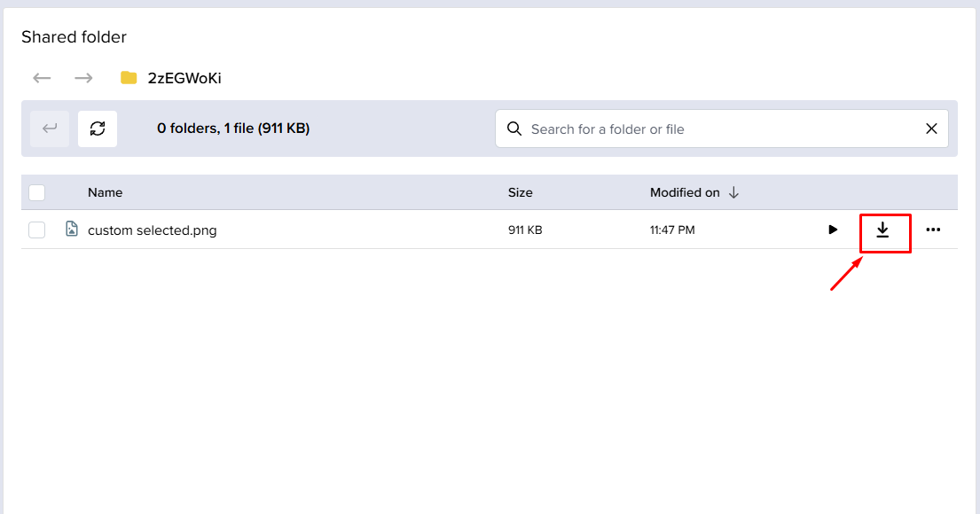Screen dimensions: 980x514
Task: Sort by clicking the Size column header
Action: [521, 192]
